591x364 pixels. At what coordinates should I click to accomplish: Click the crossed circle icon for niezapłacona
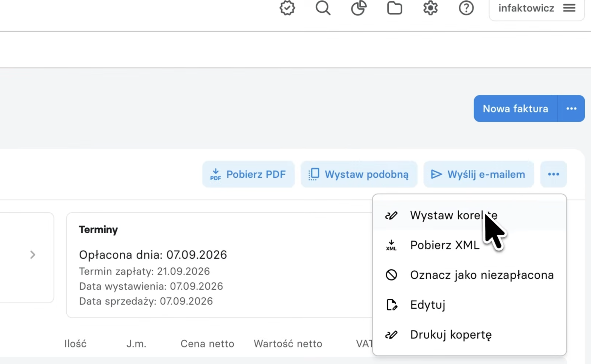point(391,275)
